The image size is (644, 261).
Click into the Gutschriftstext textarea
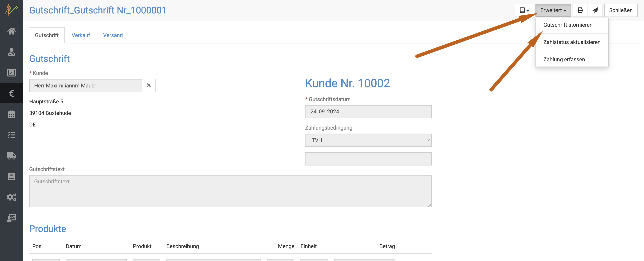tap(230, 191)
